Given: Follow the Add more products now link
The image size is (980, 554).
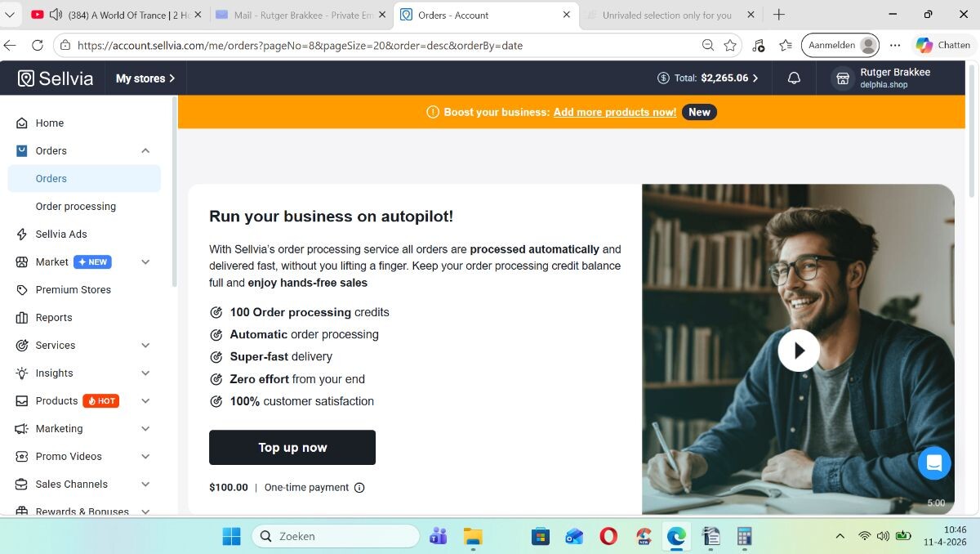Looking at the screenshot, I should click(615, 112).
